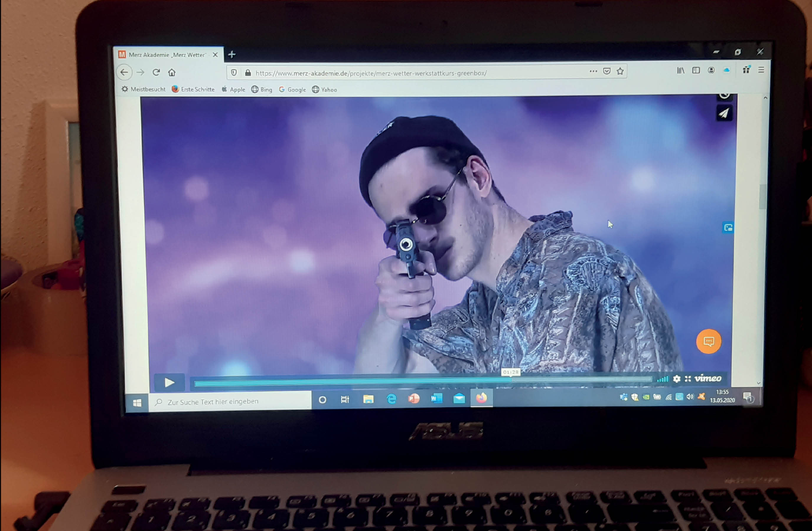Screen dimensions: 812x531
Task: Open the orange Avast tray icon
Action: tap(702, 396)
